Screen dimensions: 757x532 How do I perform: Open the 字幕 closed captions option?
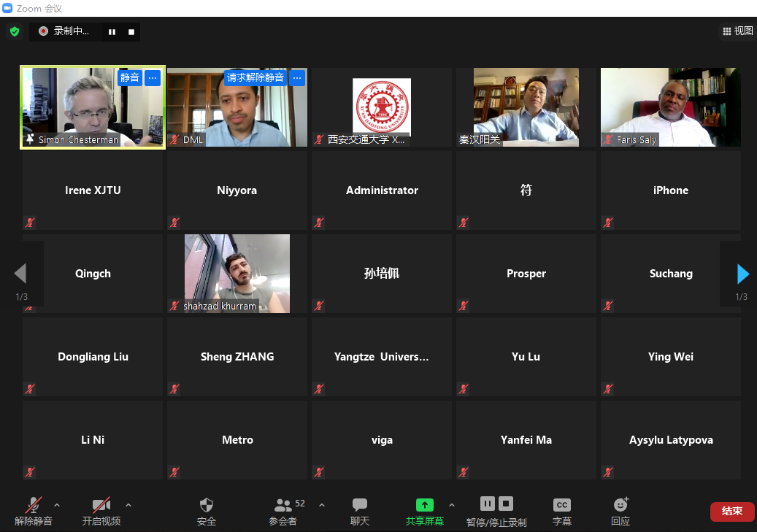(561, 505)
